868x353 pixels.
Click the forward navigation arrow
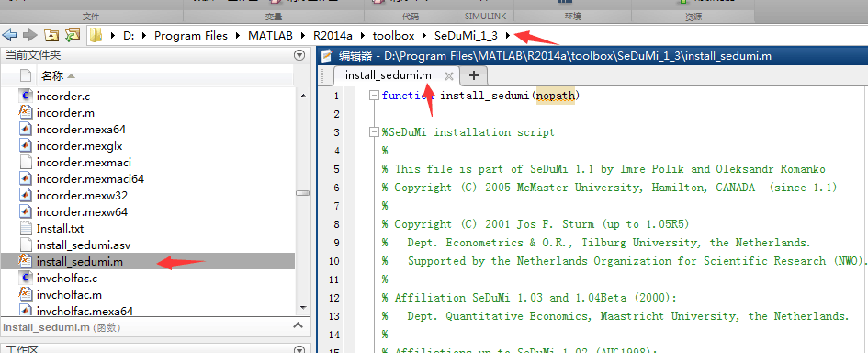[30, 36]
